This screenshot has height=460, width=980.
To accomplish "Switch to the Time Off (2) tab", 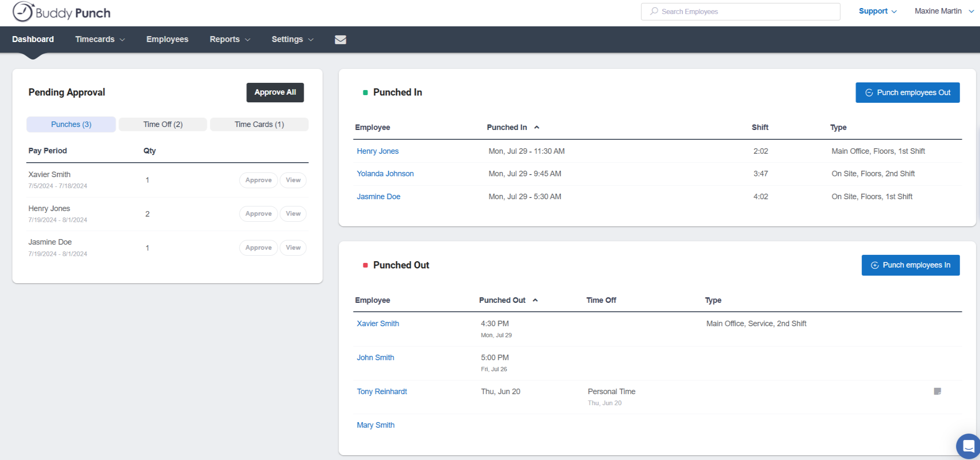I will (x=163, y=124).
